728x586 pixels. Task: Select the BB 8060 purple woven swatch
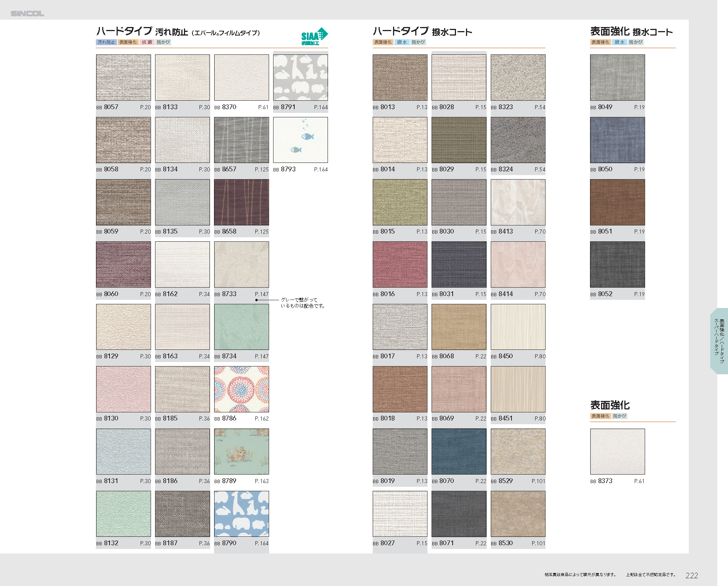[x=123, y=264]
